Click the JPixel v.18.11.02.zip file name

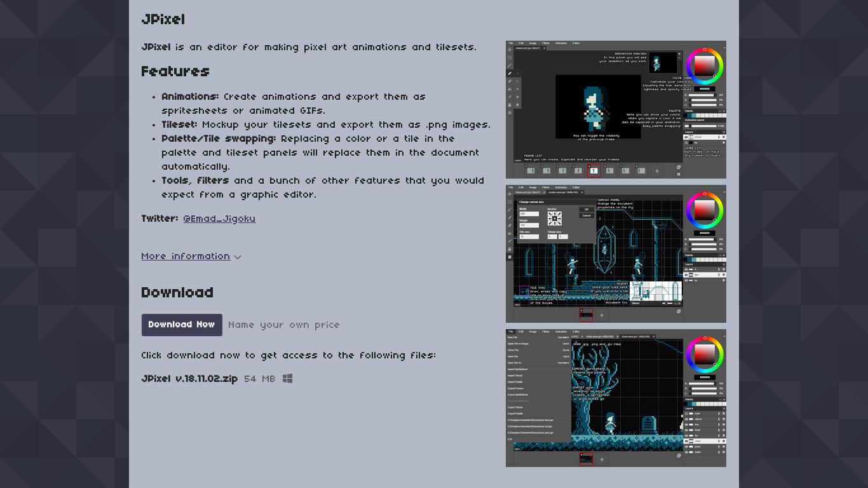pos(189,379)
